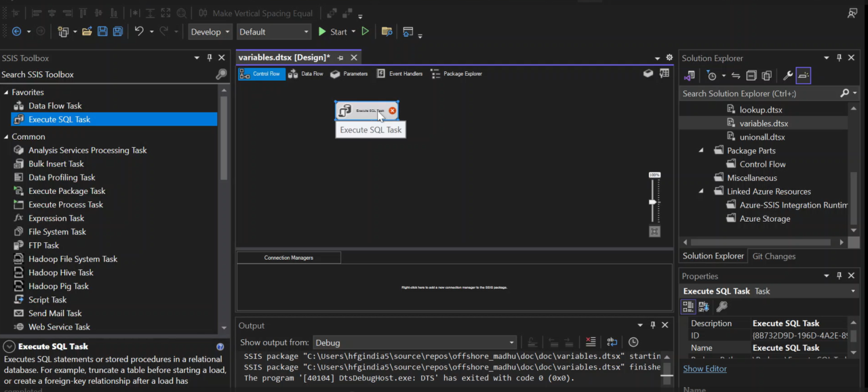Screen dimensions: 868x392
Task: Toggle Preview Selected Items in Solution Explorer
Action: pyautogui.click(x=804, y=76)
